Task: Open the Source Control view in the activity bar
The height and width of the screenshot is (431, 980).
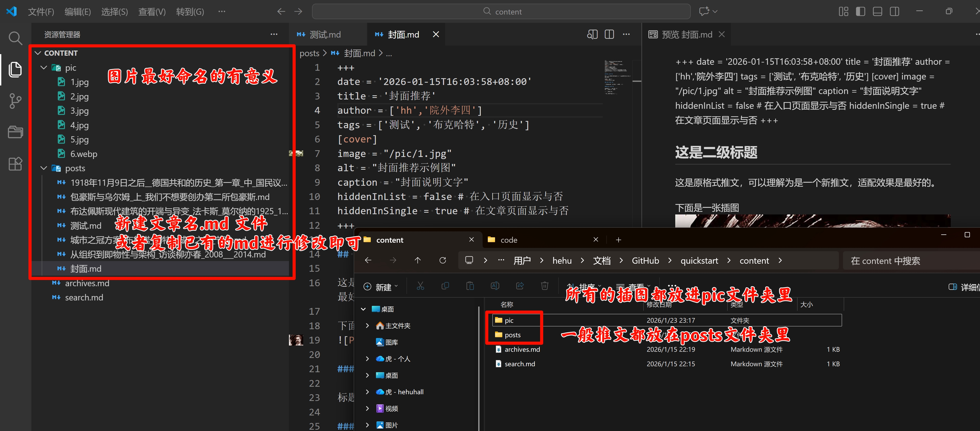Action: (x=15, y=101)
